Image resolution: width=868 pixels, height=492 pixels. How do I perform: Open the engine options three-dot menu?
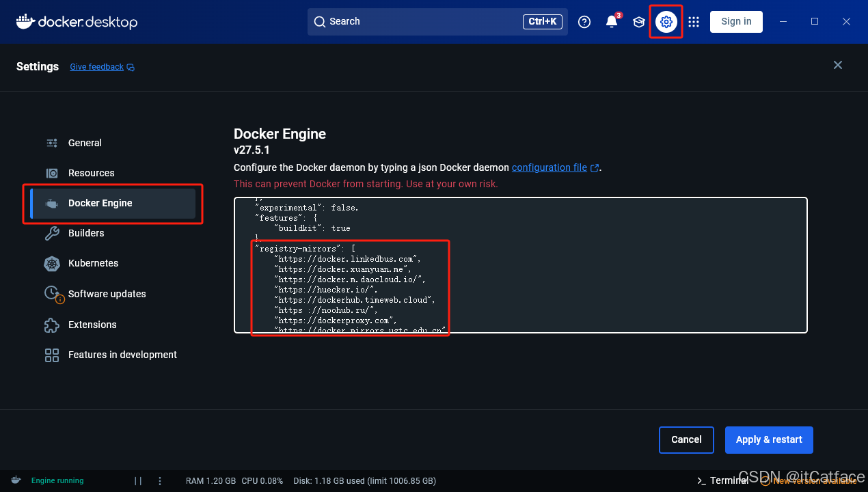click(x=160, y=480)
